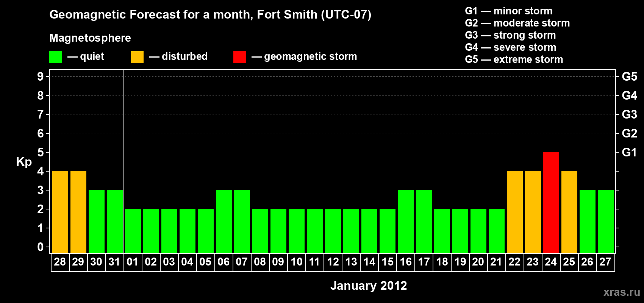Click the green bar above day 20

(478, 231)
